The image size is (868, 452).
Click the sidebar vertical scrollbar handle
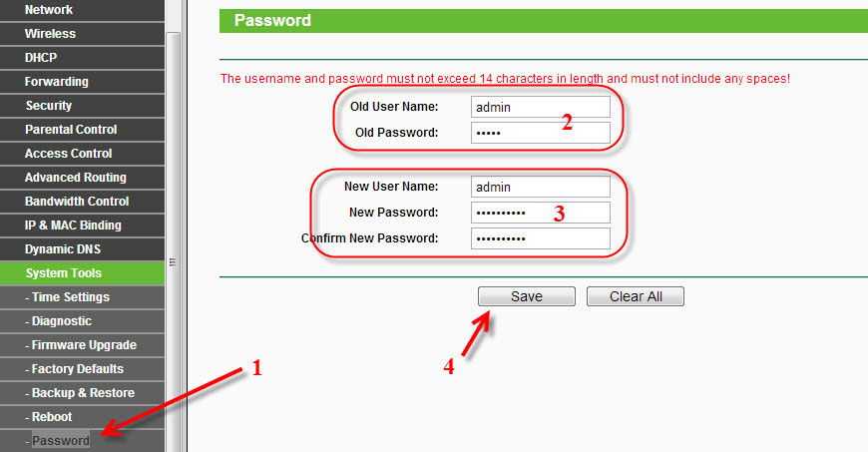173,262
